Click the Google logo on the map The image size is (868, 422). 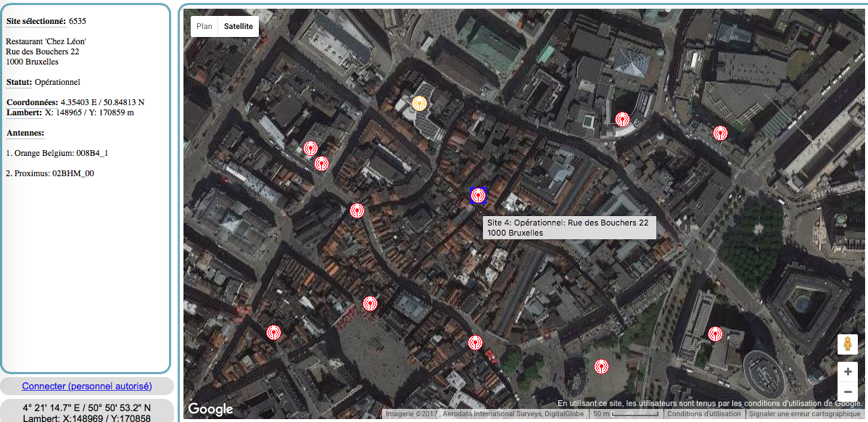(210, 409)
